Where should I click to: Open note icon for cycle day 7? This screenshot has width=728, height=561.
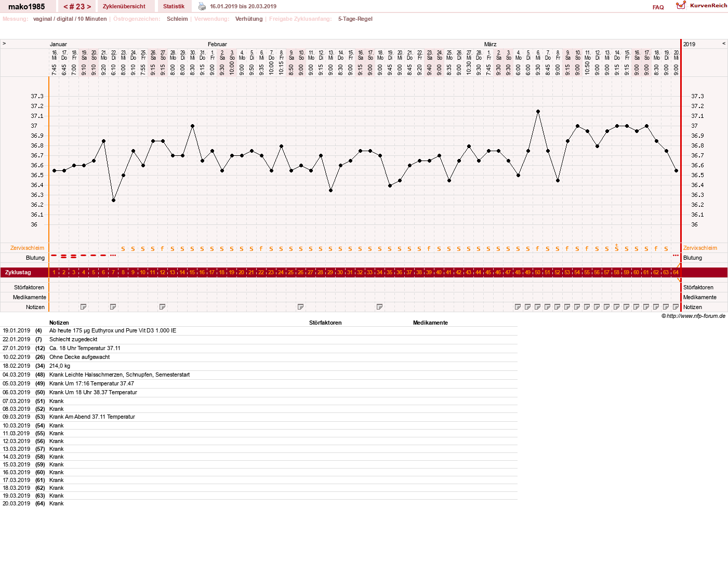[113, 307]
